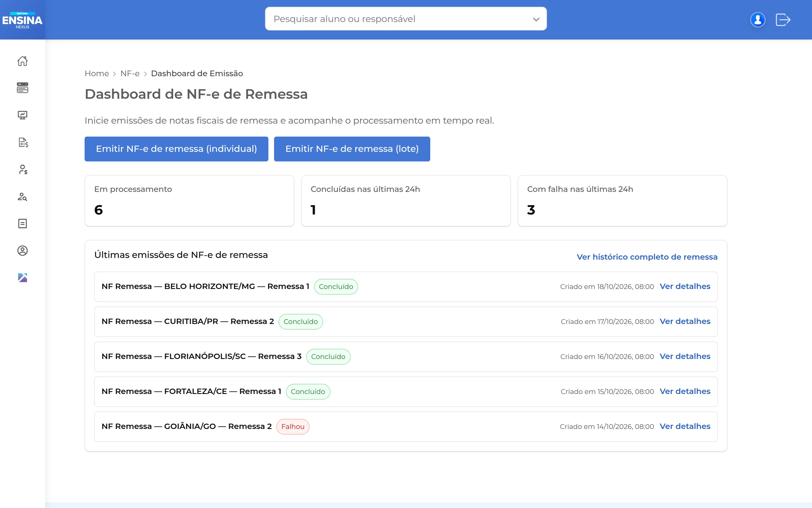The image size is (812, 508).
Task: Expand the search dropdown chevron
Action: coord(536,19)
